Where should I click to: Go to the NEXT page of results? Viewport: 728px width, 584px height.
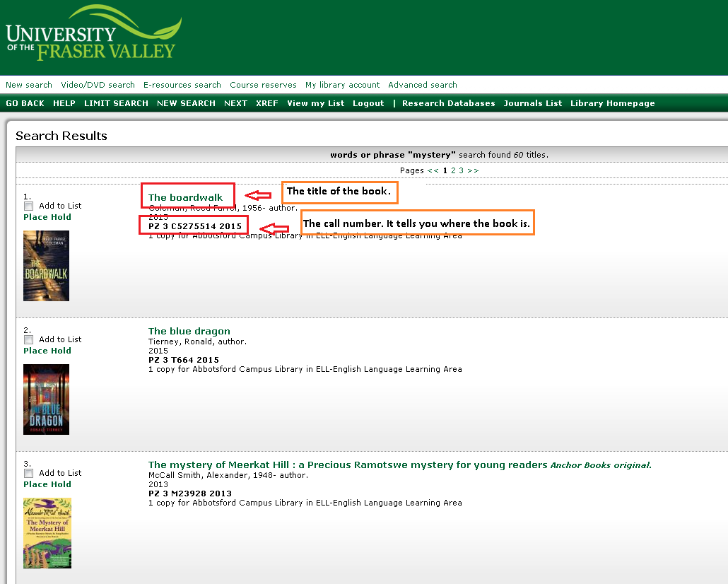(x=235, y=103)
